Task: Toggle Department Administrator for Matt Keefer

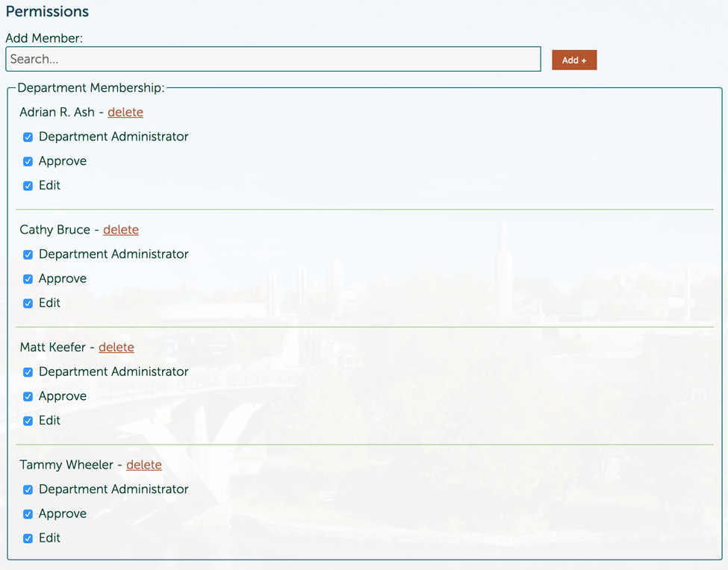Action: [28, 372]
